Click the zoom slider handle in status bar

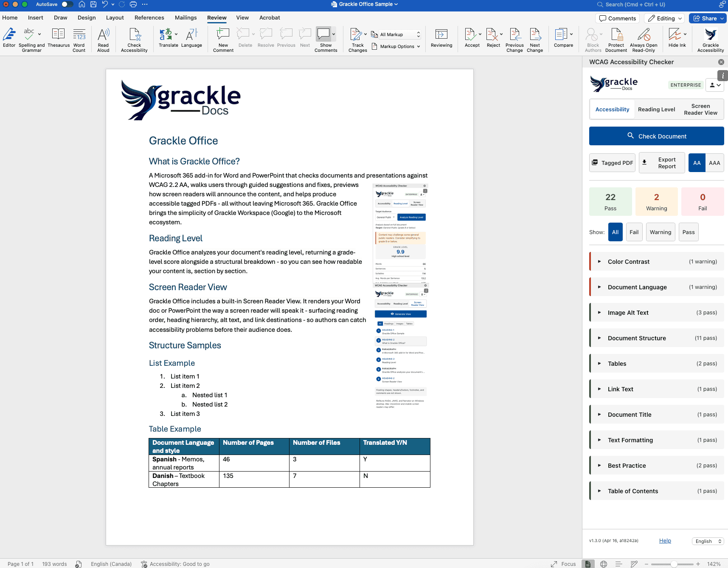coord(674,564)
